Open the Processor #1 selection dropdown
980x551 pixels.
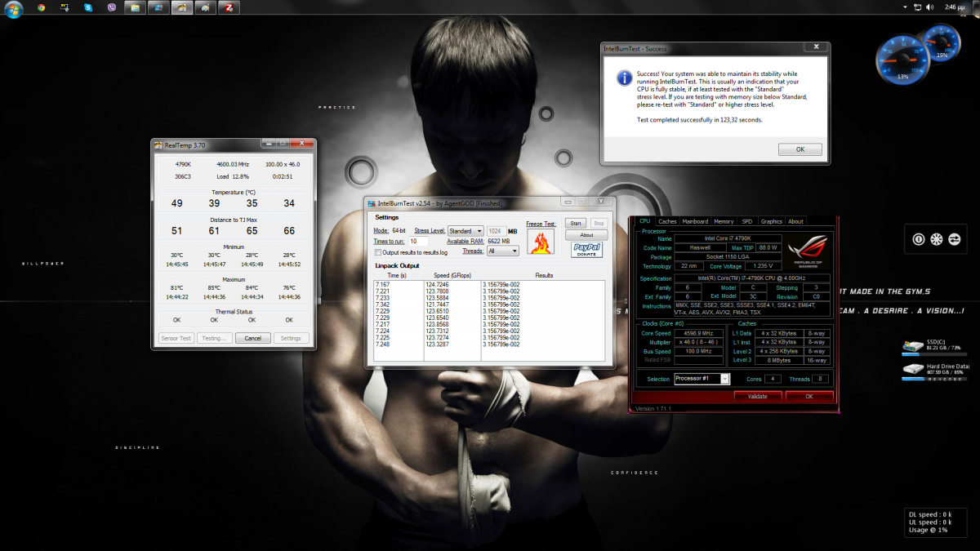[702, 379]
